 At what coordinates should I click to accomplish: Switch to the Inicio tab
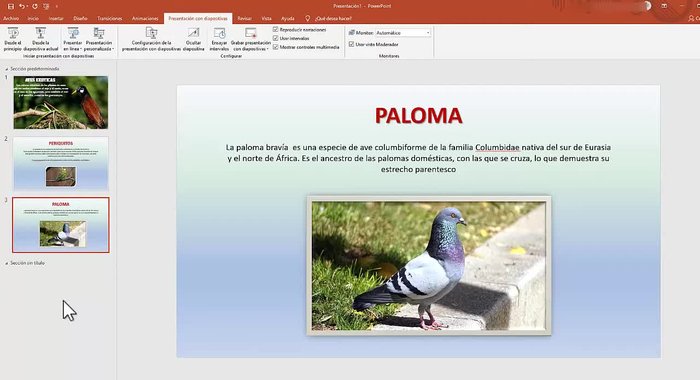33,18
